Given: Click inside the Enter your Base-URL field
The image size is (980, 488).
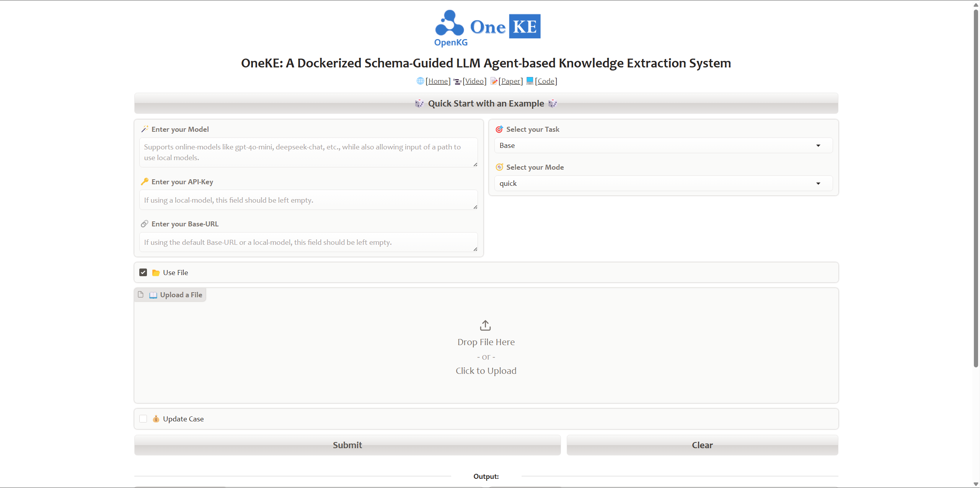Looking at the screenshot, I should pyautogui.click(x=308, y=242).
